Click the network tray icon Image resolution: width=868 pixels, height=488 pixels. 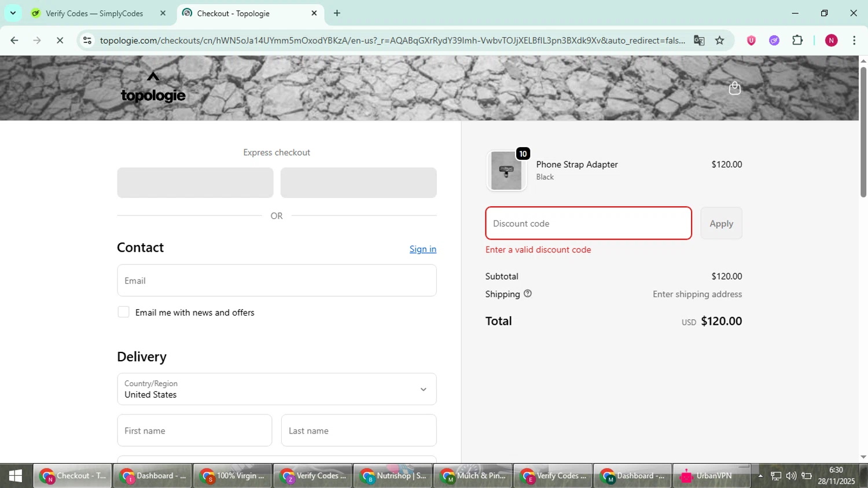coord(776,476)
